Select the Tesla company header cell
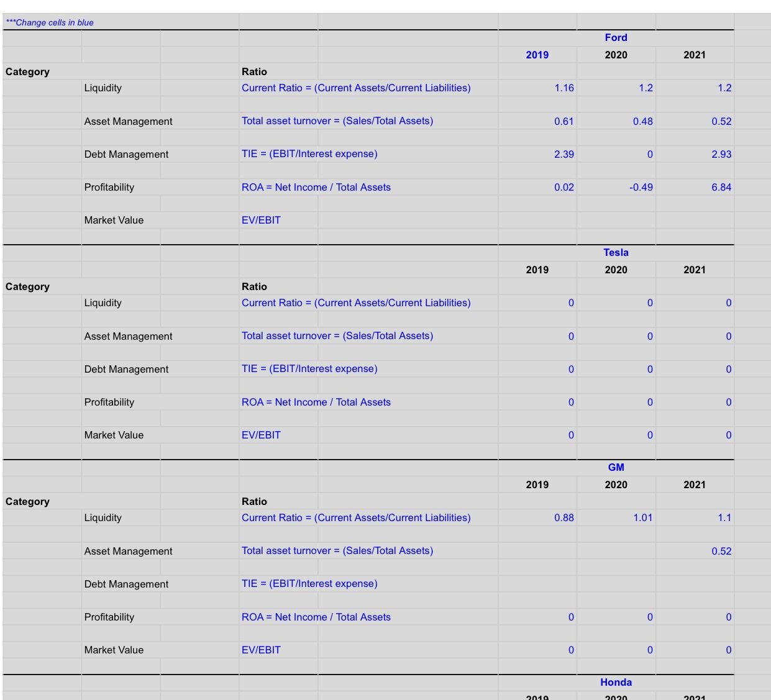This screenshot has height=700, width=771. (x=615, y=252)
